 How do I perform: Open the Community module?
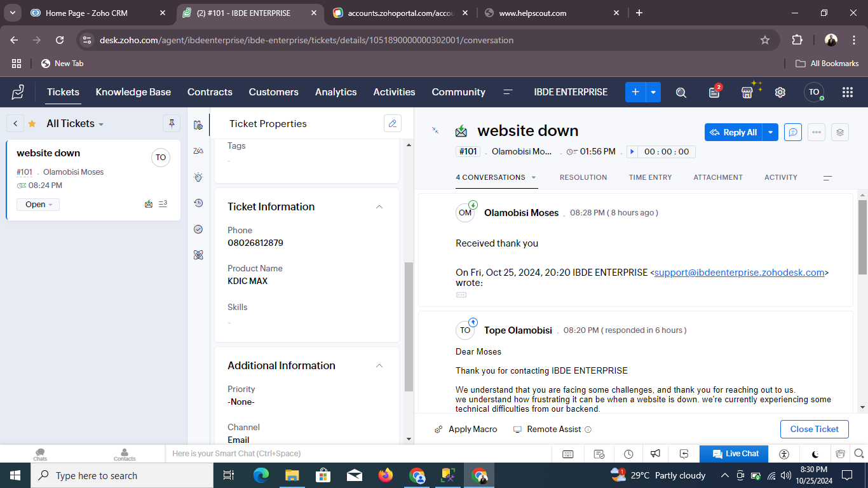click(x=459, y=92)
